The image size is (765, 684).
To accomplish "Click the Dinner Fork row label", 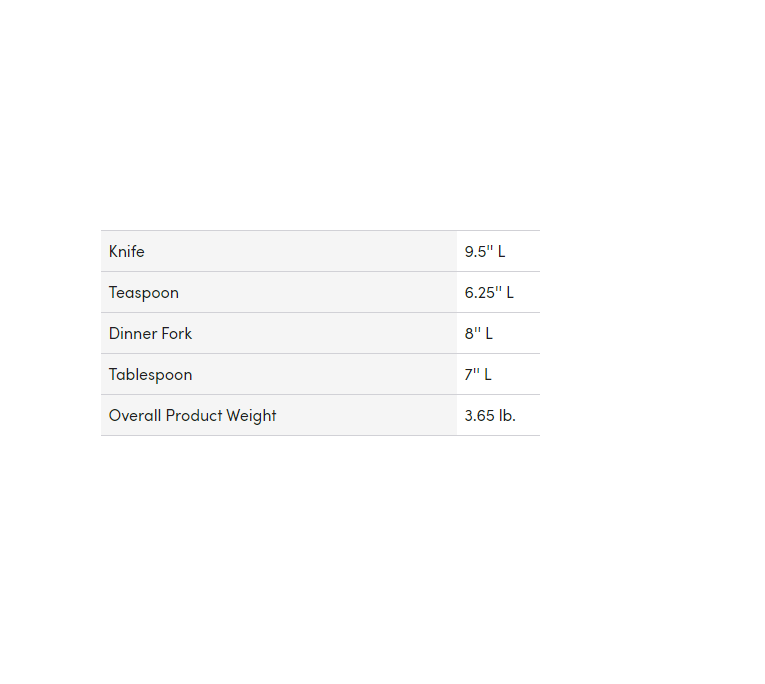I will [150, 334].
